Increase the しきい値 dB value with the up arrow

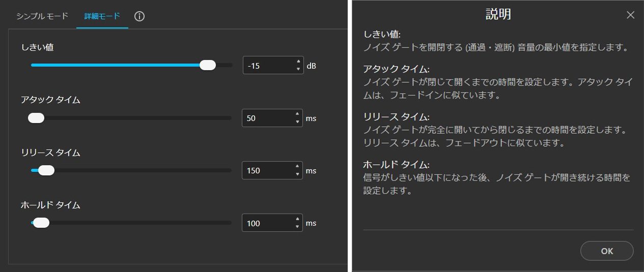[x=298, y=62]
